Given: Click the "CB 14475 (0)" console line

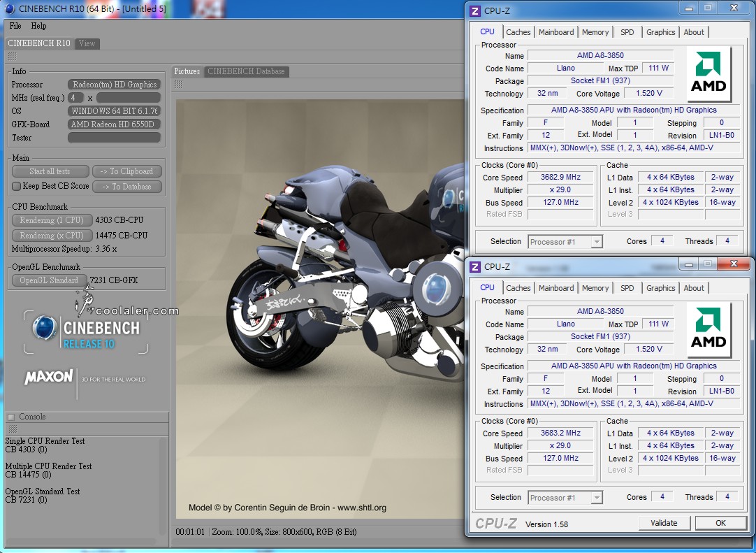Looking at the screenshot, I should click(x=29, y=475).
